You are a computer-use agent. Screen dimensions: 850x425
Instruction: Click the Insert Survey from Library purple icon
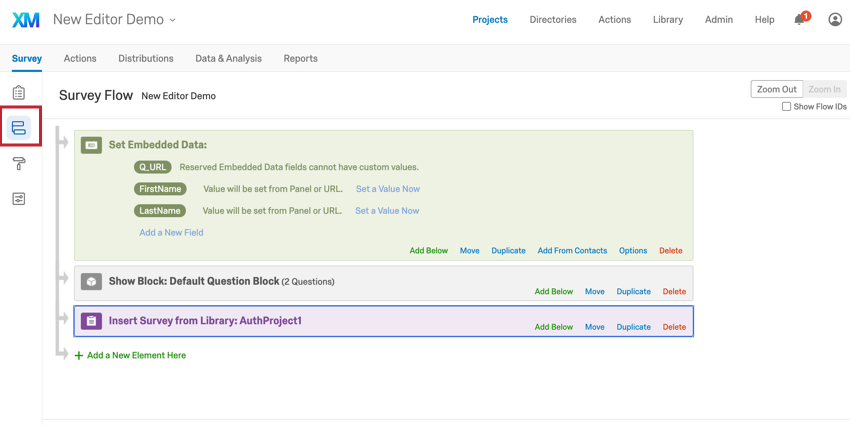(x=91, y=321)
